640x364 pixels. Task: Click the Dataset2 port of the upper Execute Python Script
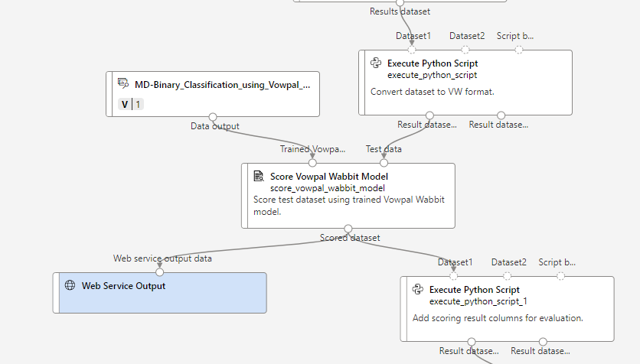pos(465,50)
